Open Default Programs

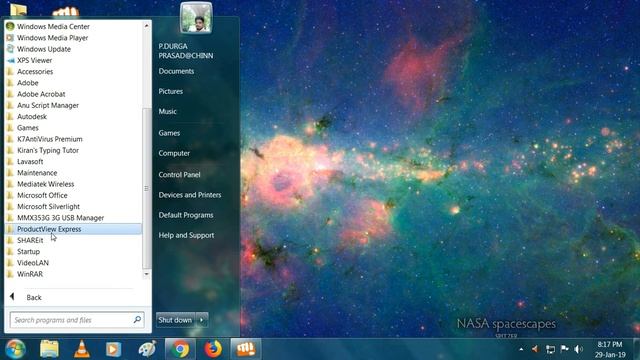click(186, 215)
